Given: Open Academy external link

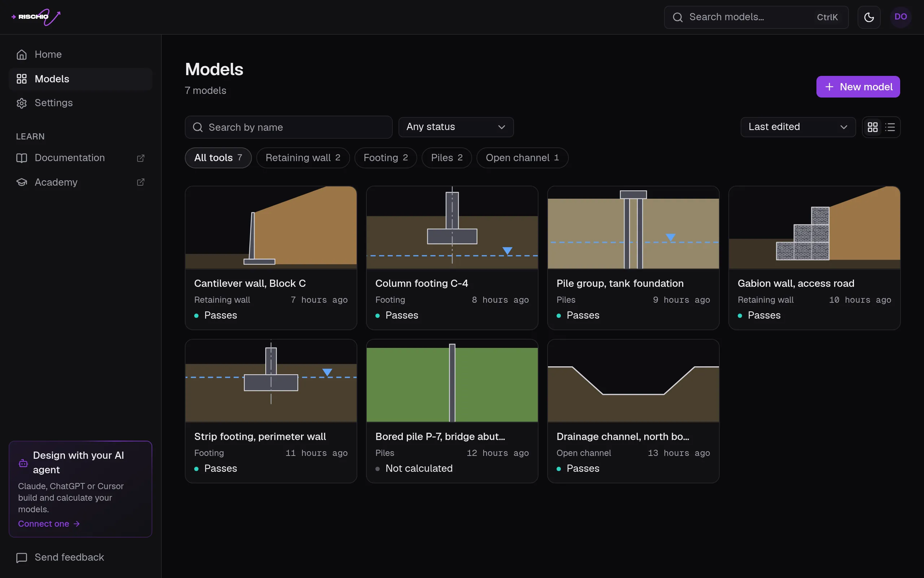Looking at the screenshot, I should coord(80,182).
